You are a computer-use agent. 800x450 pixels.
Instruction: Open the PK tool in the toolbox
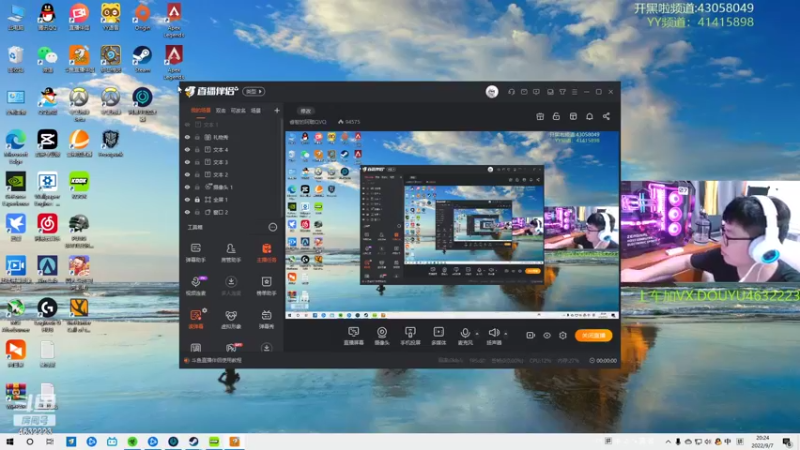pyautogui.click(x=231, y=348)
